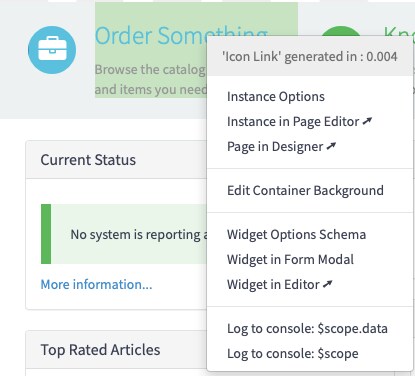The image size is (415, 376).
Task: Open Instance in Page Editor
Action: (x=299, y=122)
